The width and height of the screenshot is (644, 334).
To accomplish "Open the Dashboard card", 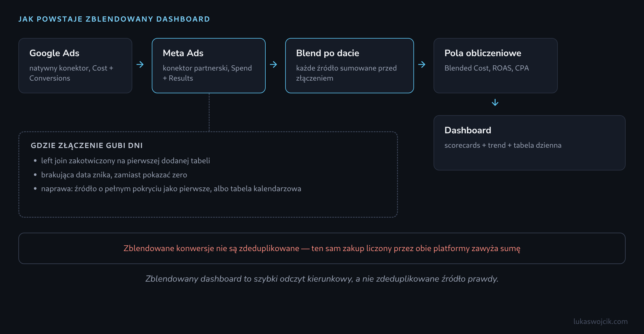I will coord(530,143).
